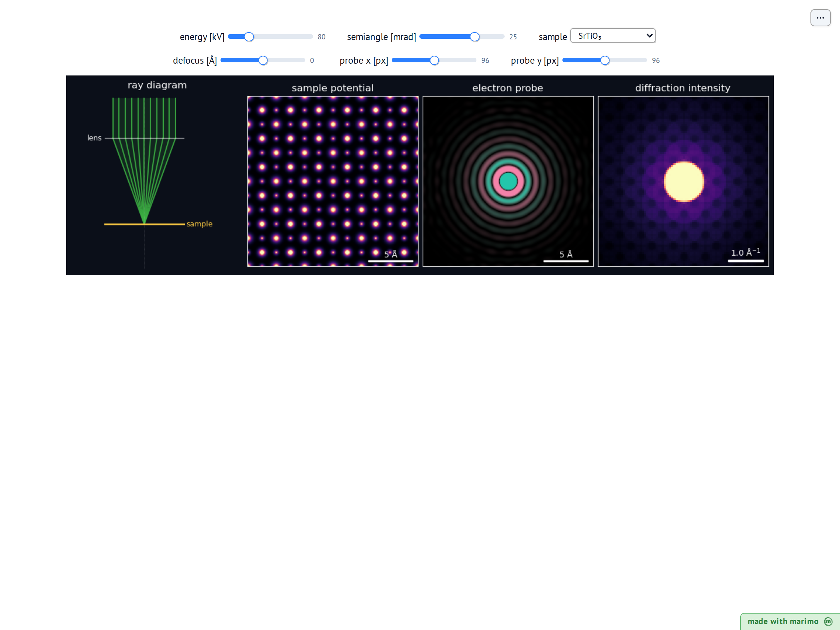The width and height of the screenshot is (840, 630).
Task: Click the yellow 'sample' label in ray diagram
Action: click(x=199, y=224)
